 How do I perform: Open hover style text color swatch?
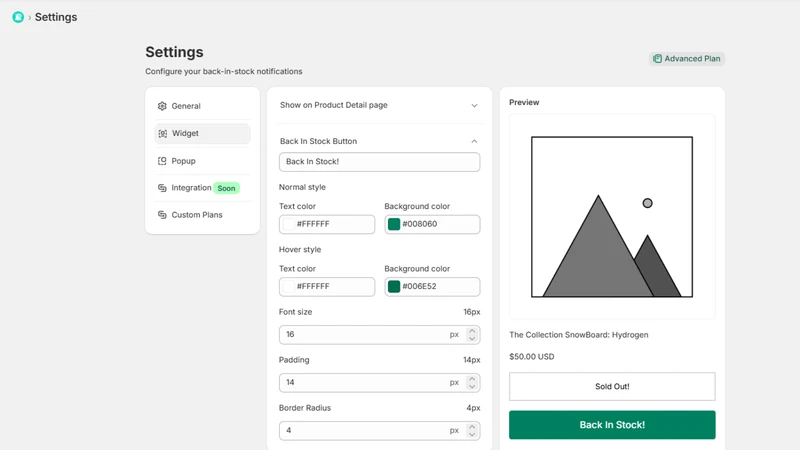(289, 286)
